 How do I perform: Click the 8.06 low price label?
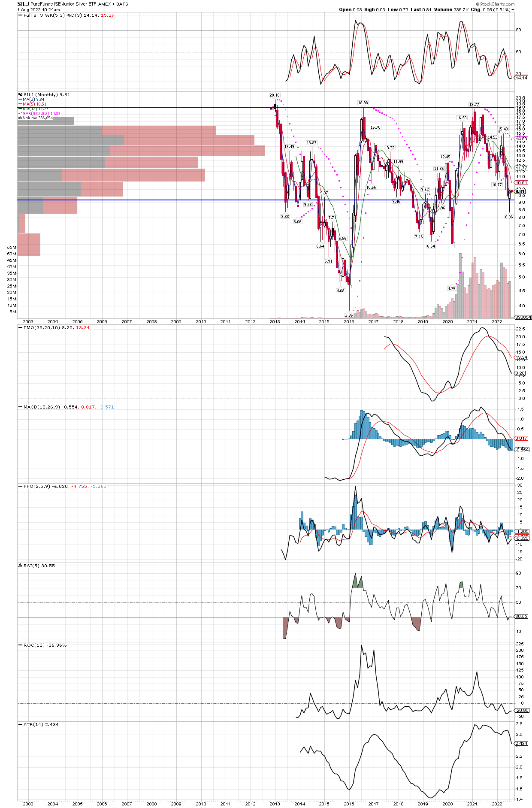tap(297, 222)
